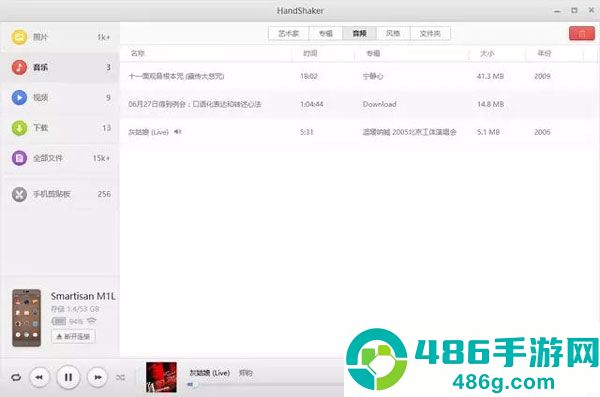Select the track starting with 06月27日
Screen dimensions: 600x397
[x=359, y=104]
